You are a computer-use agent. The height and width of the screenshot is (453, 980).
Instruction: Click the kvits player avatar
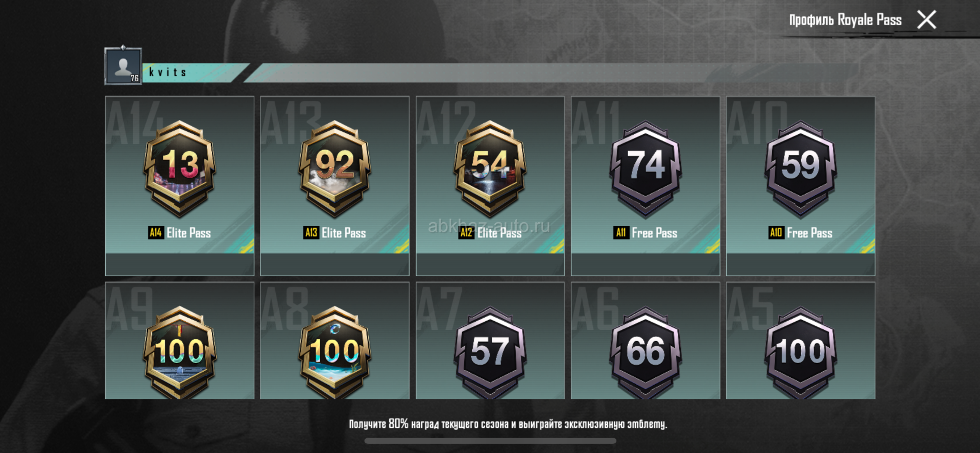coord(123,66)
